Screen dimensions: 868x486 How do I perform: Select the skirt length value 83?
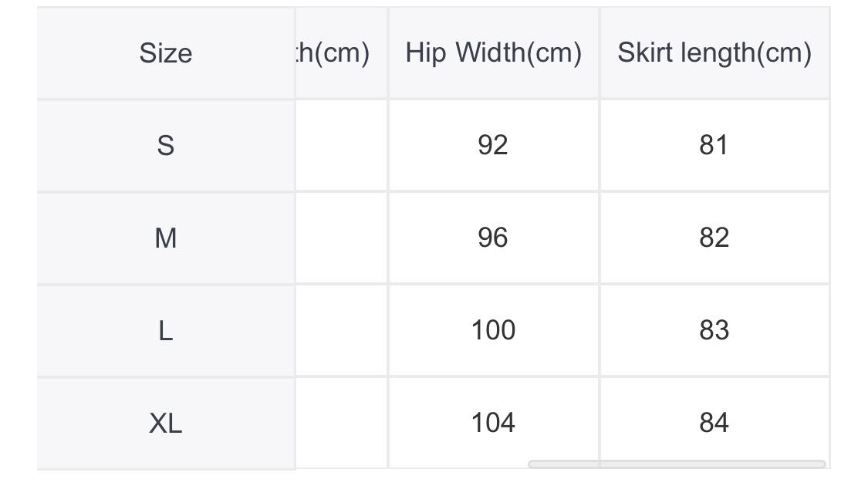point(714,330)
